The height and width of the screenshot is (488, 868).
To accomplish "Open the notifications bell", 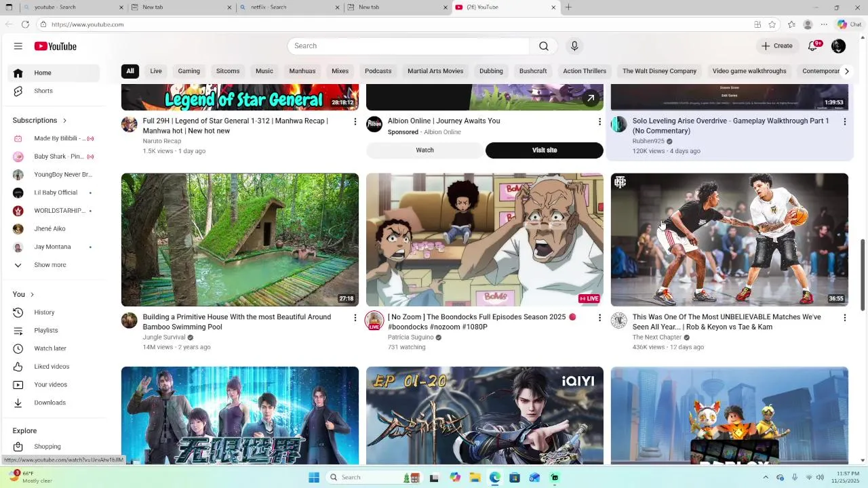I will pos(813,46).
